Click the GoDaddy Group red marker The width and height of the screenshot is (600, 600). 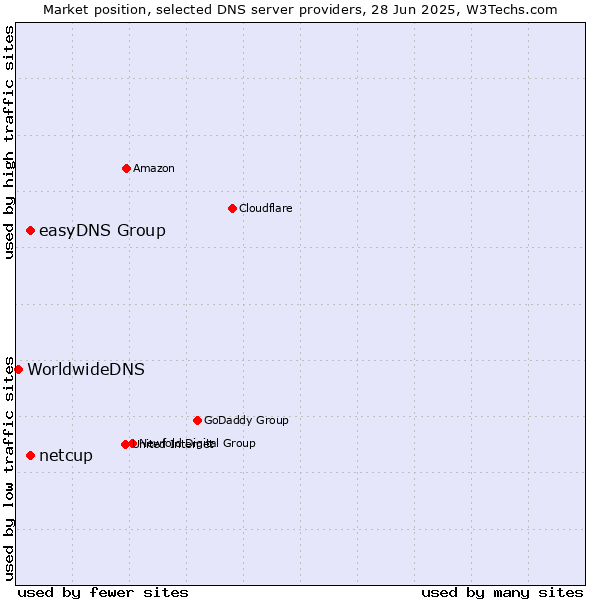pyautogui.click(x=197, y=421)
